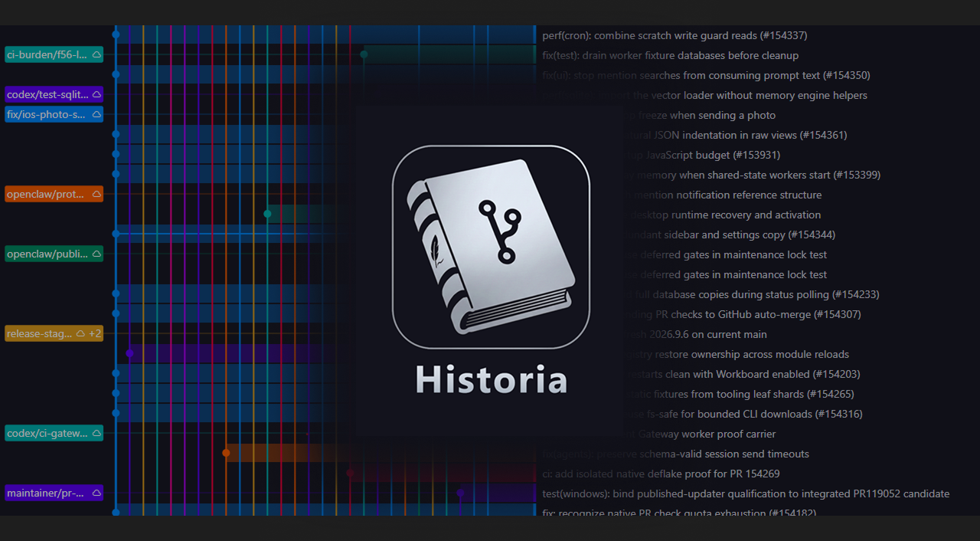This screenshot has width=980, height=541.
Task: Click the cloud icon on ci-burden/f56 branch label
Action: pyautogui.click(x=97, y=55)
